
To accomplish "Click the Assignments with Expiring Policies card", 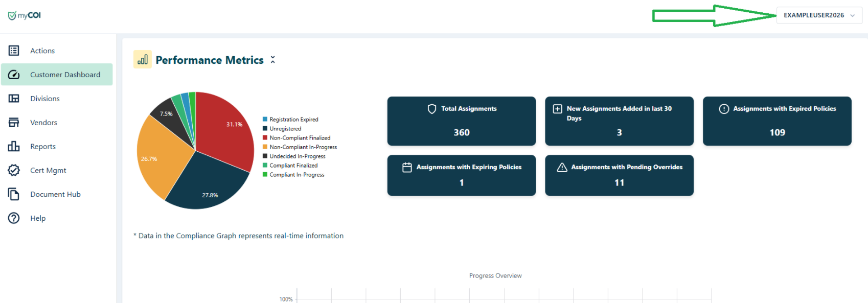I will click(461, 175).
